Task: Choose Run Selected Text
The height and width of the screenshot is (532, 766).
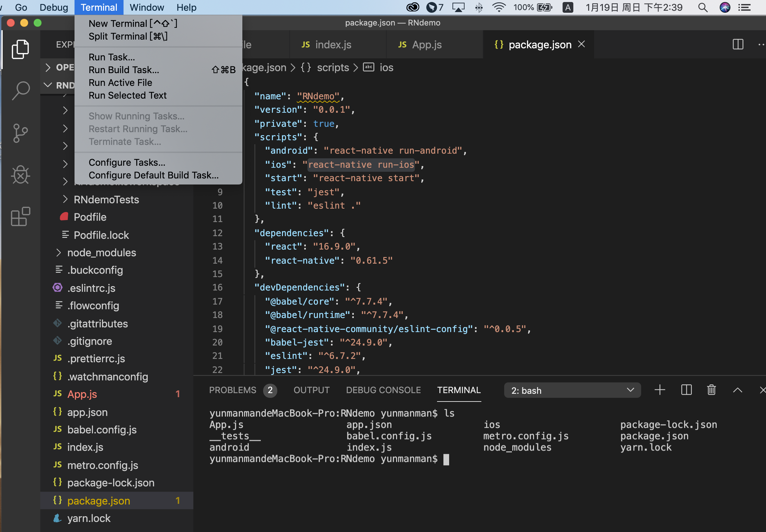Action: tap(158, 95)
